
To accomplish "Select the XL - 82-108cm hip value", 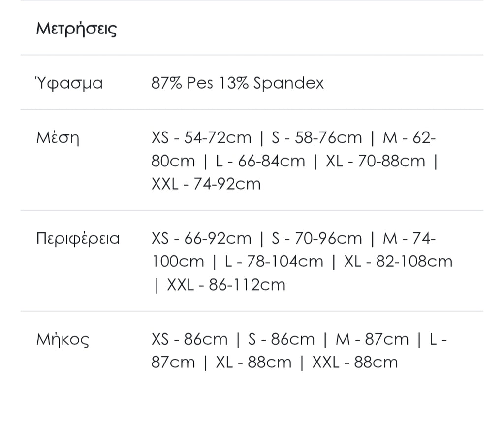I will click(398, 262).
